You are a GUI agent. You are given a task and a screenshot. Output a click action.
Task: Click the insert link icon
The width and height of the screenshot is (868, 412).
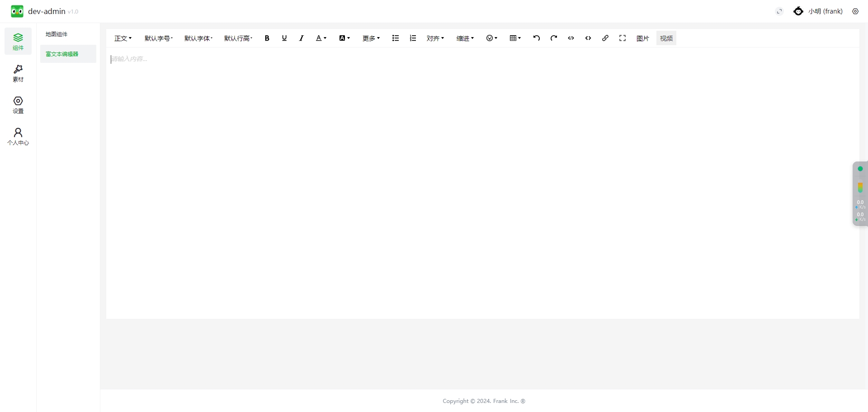pyautogui.click(x=605, y=38)
